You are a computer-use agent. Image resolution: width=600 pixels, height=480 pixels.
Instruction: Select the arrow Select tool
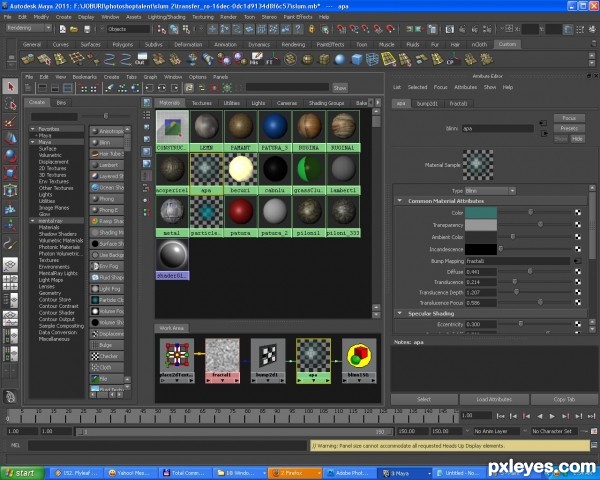click(10, 87)
